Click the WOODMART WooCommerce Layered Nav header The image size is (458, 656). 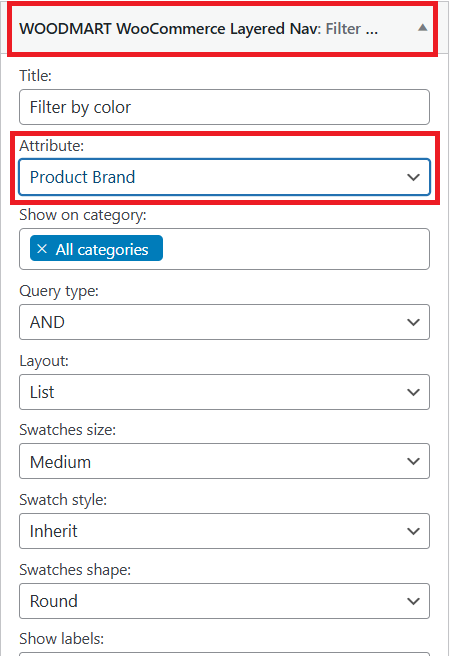[x=223, y=28]
